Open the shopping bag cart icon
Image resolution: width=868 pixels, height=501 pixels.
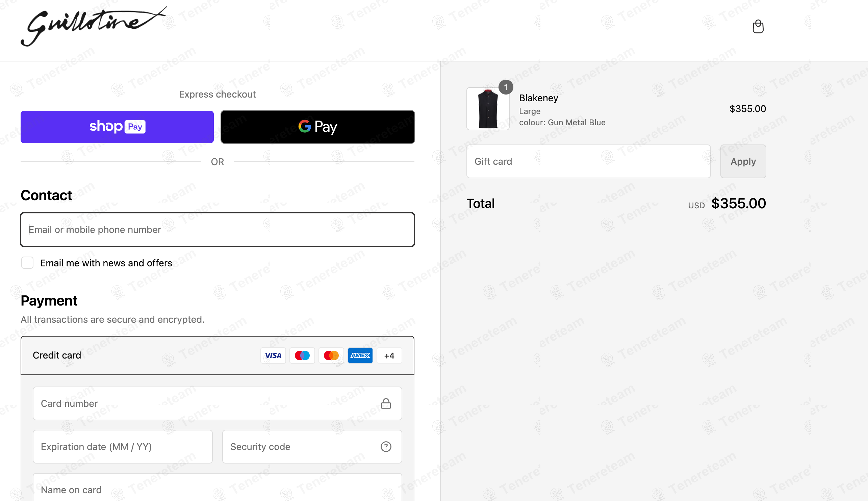[x=758, y=26]
